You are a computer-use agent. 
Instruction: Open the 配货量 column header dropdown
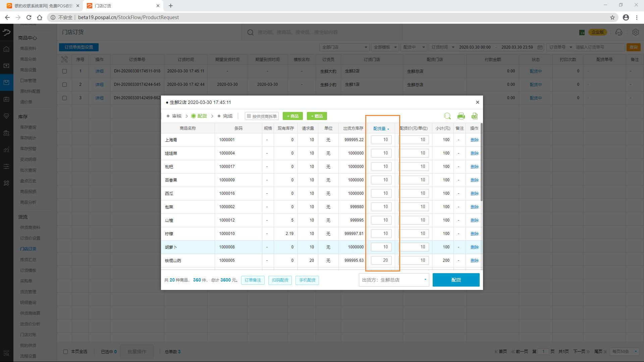(x=381, y=128)
